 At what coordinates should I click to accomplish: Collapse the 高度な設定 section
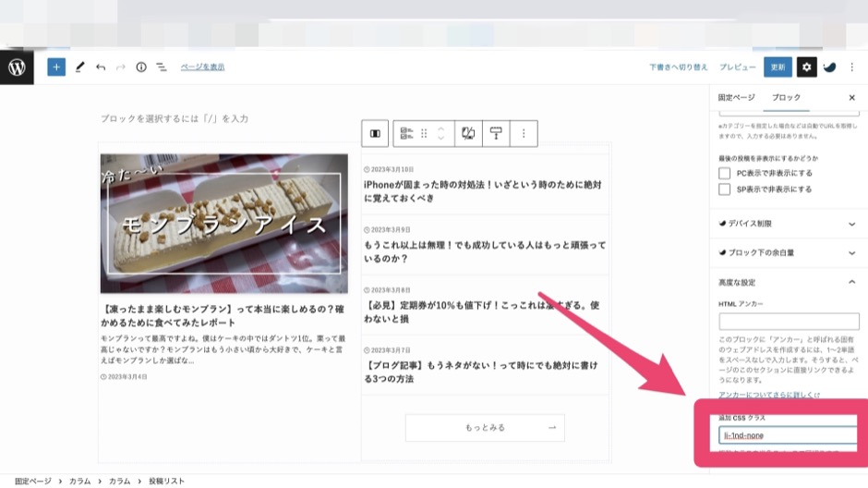click(789, 282)
